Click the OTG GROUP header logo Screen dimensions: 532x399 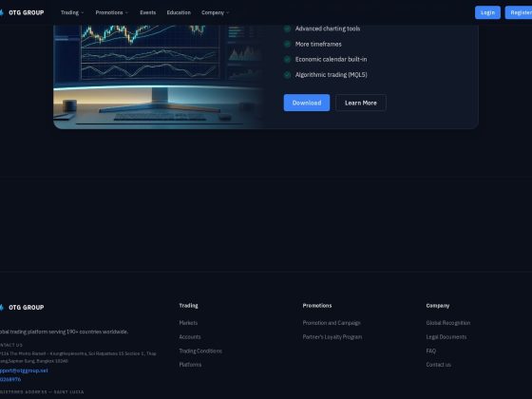22,12
